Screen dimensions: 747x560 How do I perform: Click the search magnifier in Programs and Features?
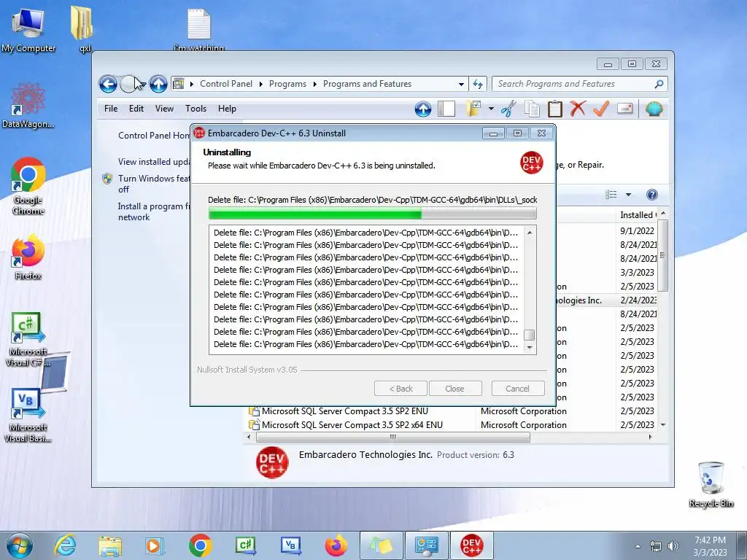[x=659, y=84]
